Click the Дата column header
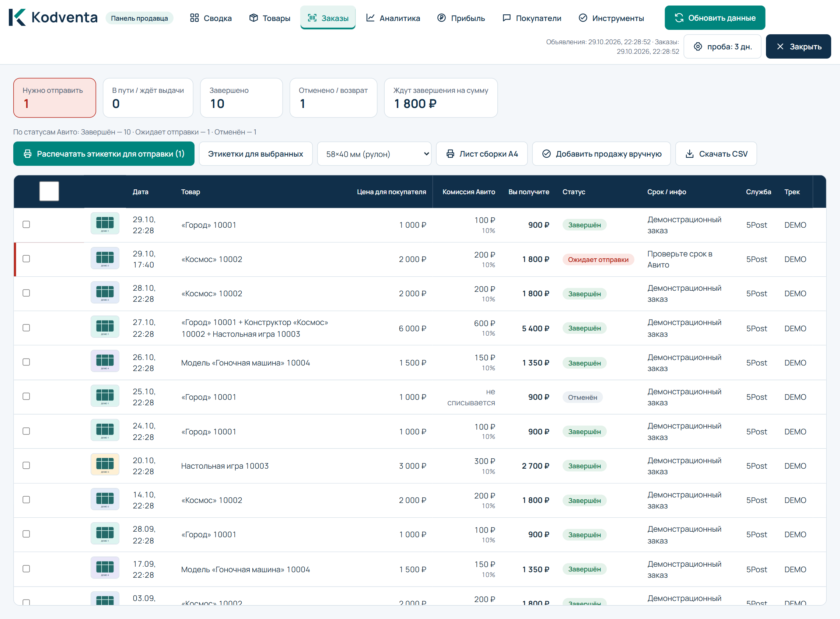Viewport: 840px width, 619px height. pos(140,192)
